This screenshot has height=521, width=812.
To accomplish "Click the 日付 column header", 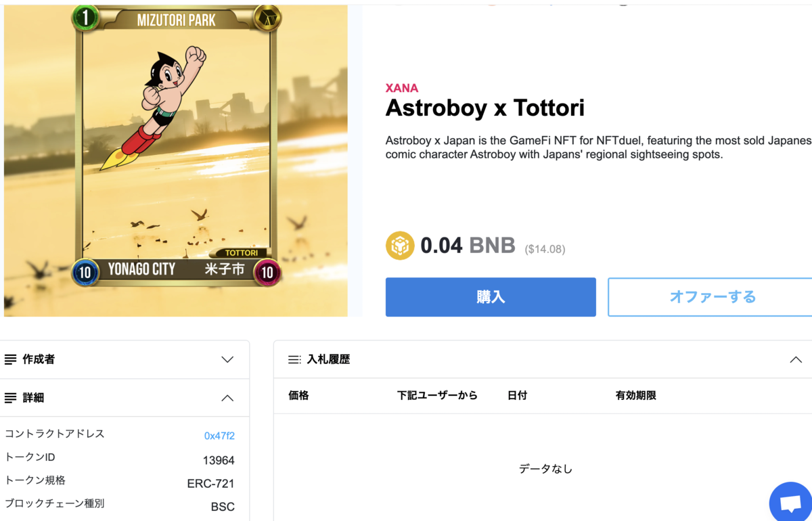I will 517,395.
